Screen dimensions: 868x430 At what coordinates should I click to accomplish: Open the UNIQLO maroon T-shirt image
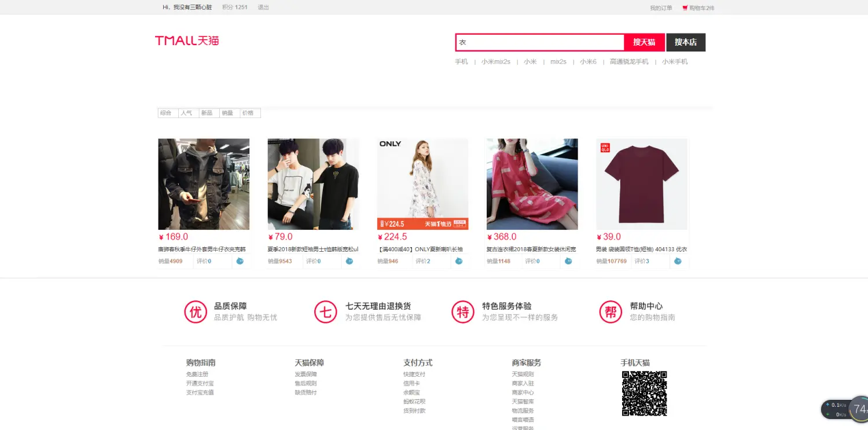(642, 184)
